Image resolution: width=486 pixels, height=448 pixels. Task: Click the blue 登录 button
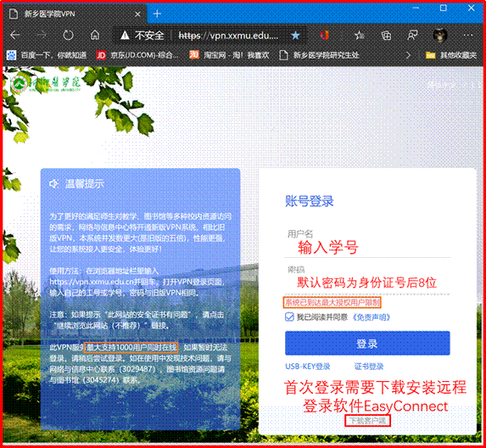click(367, 343)
